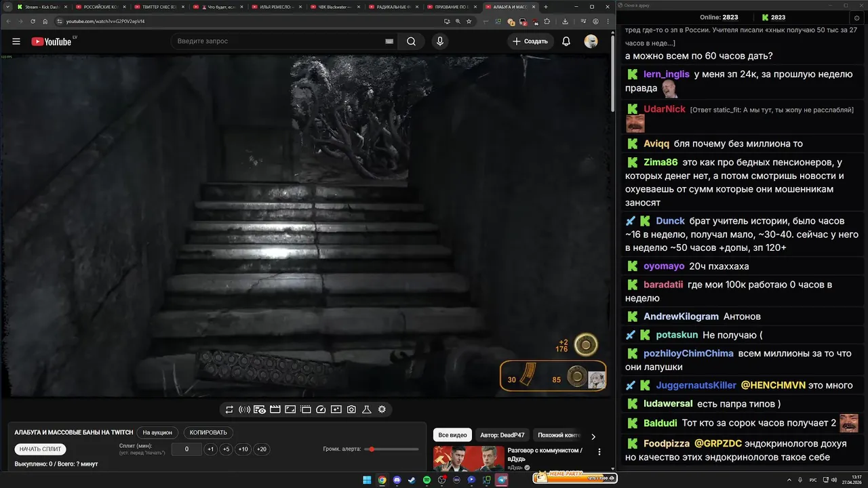Open the Создать create dropdown button
Image resolution: width=868 pixels, height=488 pixels.
[530, 41]
